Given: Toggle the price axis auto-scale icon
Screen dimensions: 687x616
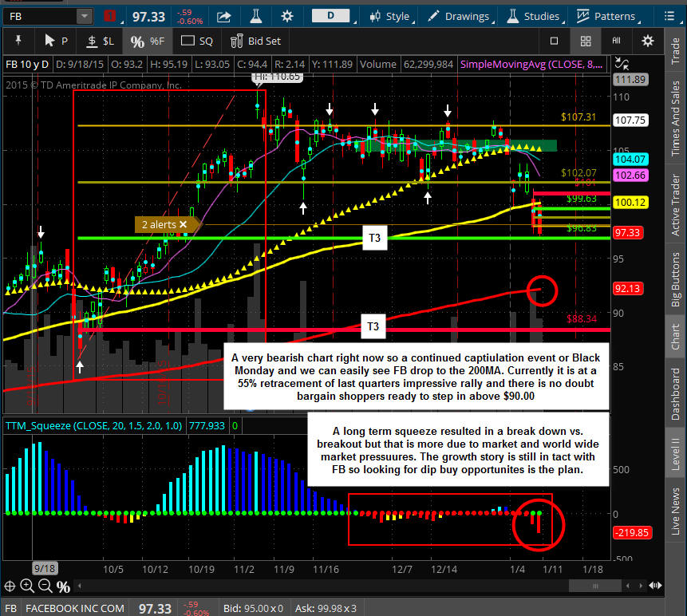Looking at the screenshot, I should [x=622, y=64].
